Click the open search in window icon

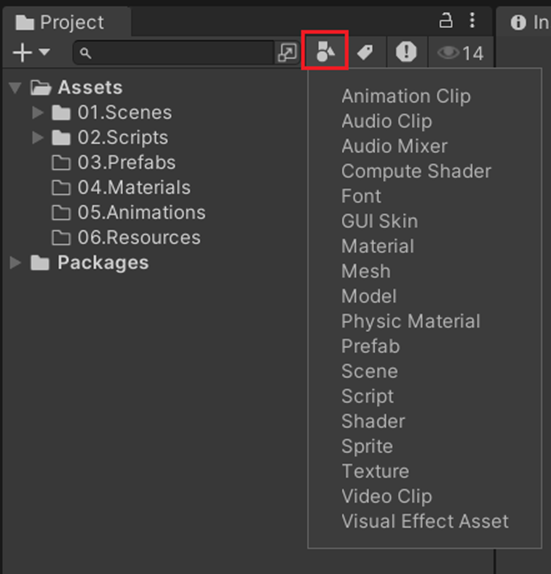pos(287,52)
